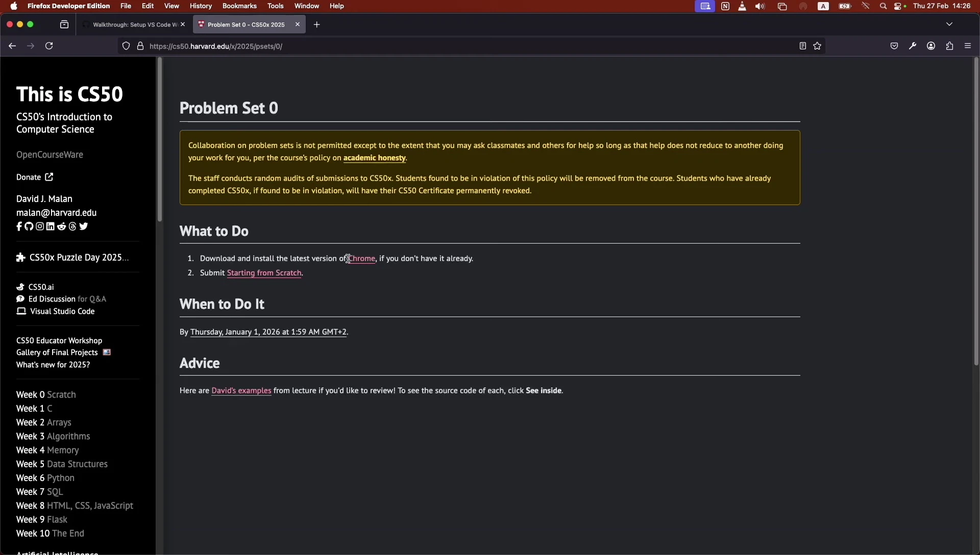Open David Malan's Reddit icon

(62, 226)
